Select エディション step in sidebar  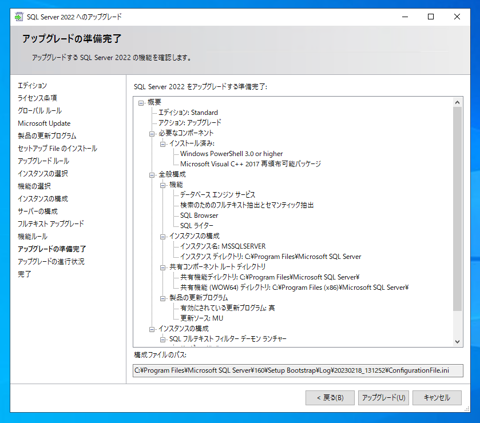(x=32, y=86)
